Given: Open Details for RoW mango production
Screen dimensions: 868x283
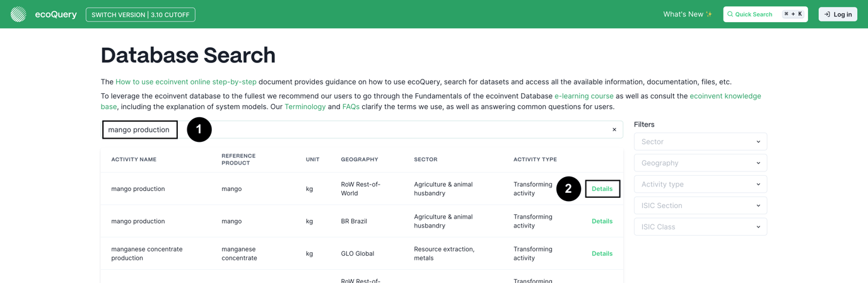Looking at the screenshot, I should [602, 189].
